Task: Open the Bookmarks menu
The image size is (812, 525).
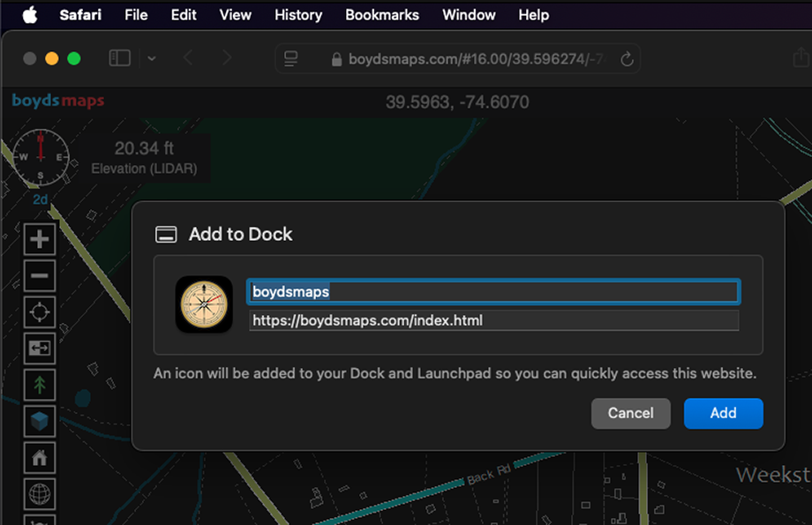Action: click(x=382, y=15)
